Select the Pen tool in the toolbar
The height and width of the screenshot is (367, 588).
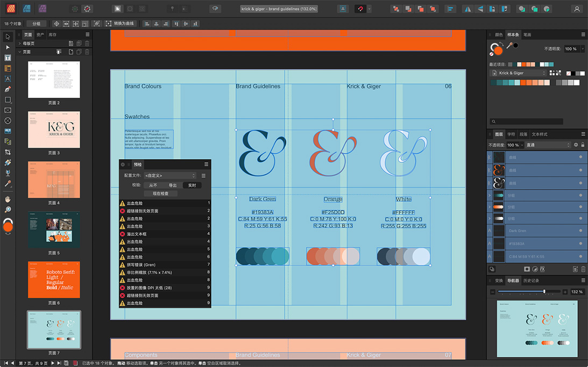pyautogui.click(x=8, y=89)
